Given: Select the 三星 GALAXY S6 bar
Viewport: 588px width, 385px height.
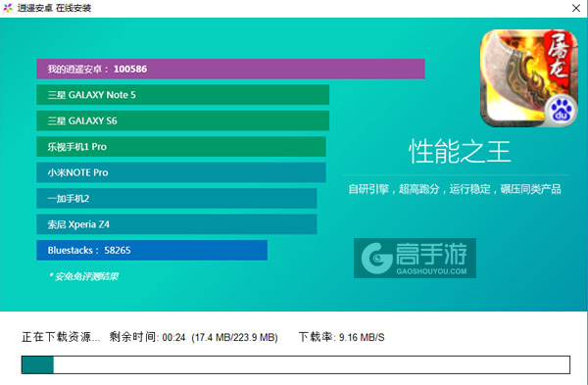Looking at the screenshot, I should click(x=182, y=120).
